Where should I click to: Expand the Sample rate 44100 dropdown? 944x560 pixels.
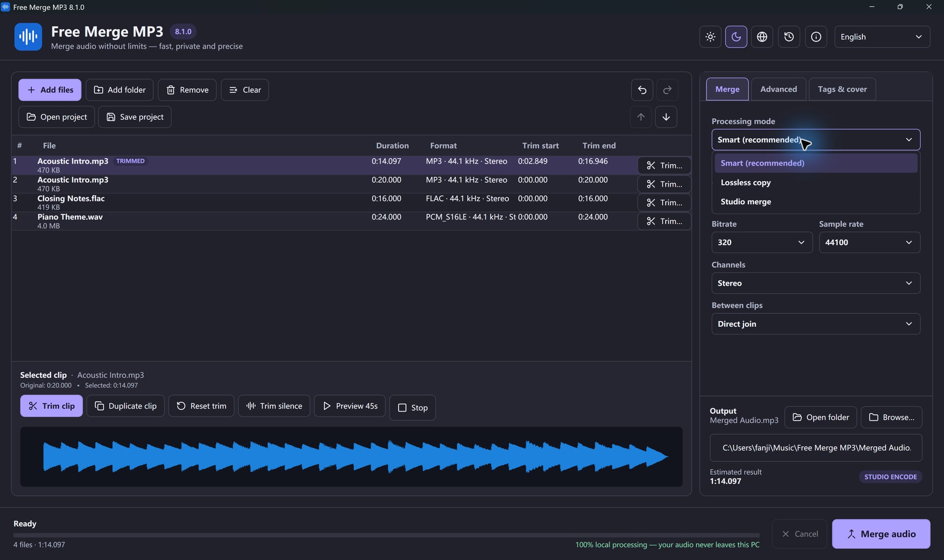point(869,242)
